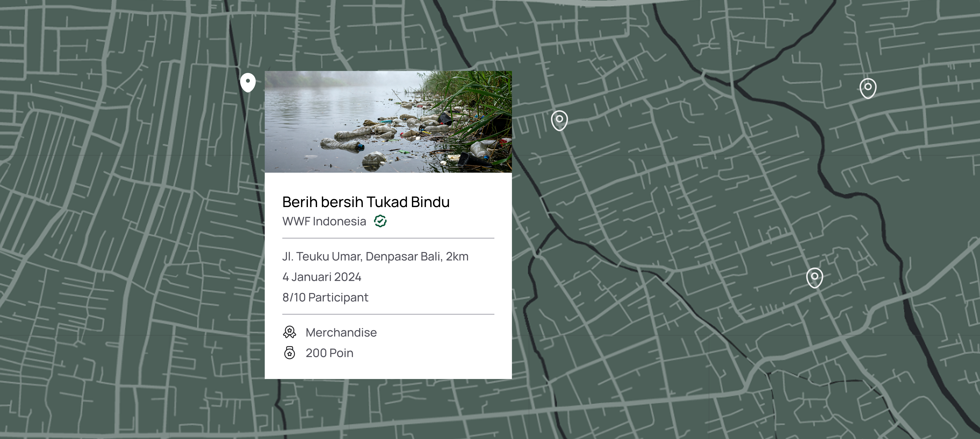The height and width of the screenshot is (439, 980).
Task: Open the event title Berih bersih Tukad Bindu
Action: tap(366, 202)
